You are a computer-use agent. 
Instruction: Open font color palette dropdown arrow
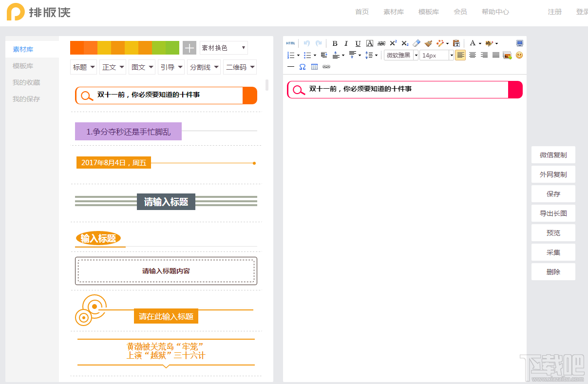coord(480,43)
